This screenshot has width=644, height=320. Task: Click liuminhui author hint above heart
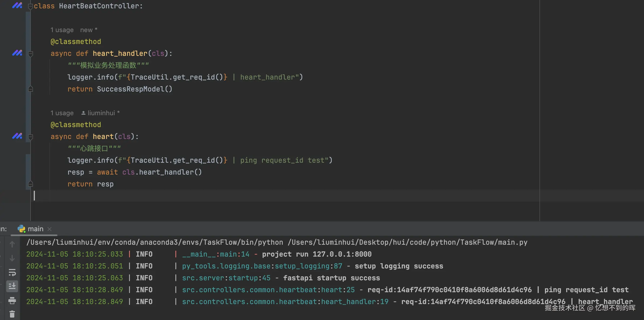[101, 113]
